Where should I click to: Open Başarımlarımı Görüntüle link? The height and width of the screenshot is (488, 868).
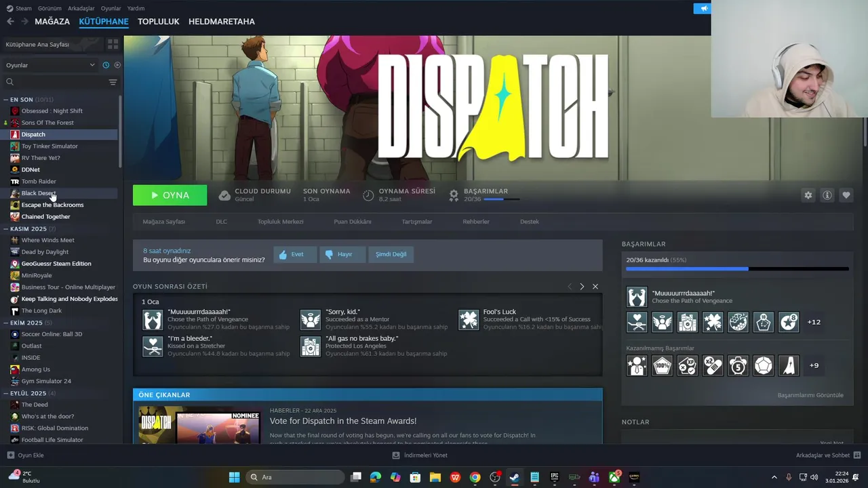(x=810, y=395)
